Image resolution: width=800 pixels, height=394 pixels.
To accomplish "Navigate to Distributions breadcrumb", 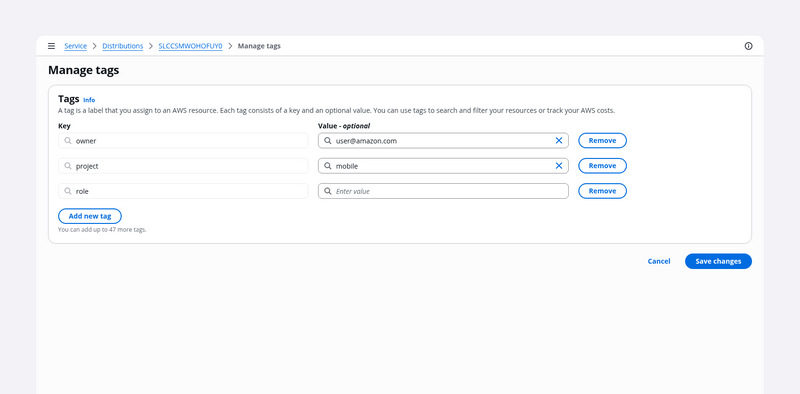I will tap(122, 46).
